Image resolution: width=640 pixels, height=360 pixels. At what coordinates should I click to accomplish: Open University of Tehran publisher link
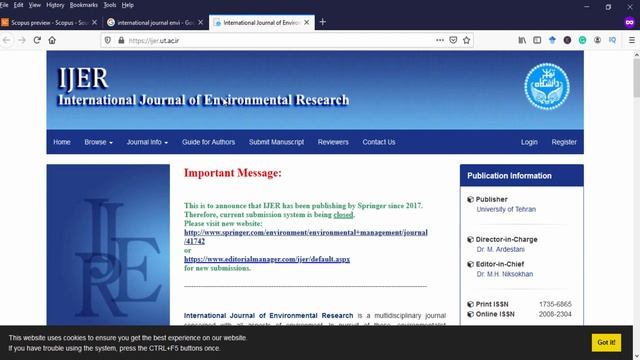(x=506, y=209)
